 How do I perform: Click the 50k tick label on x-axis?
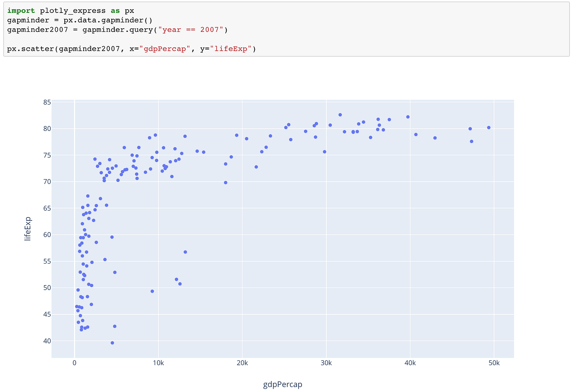tap(494, 363)
